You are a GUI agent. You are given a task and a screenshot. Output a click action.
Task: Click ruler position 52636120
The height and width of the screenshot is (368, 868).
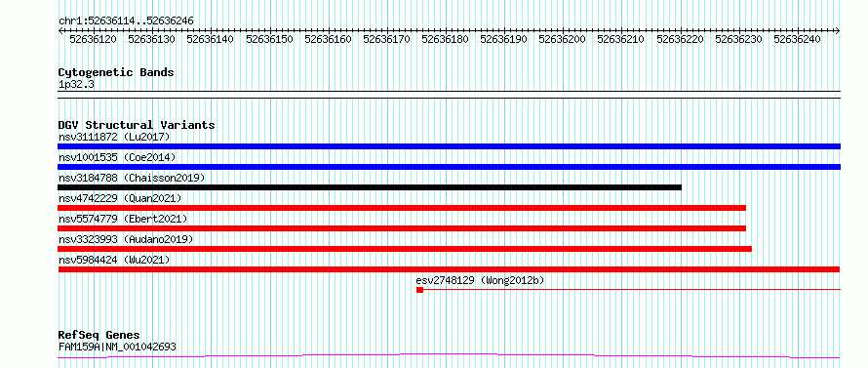coord(93,39)
